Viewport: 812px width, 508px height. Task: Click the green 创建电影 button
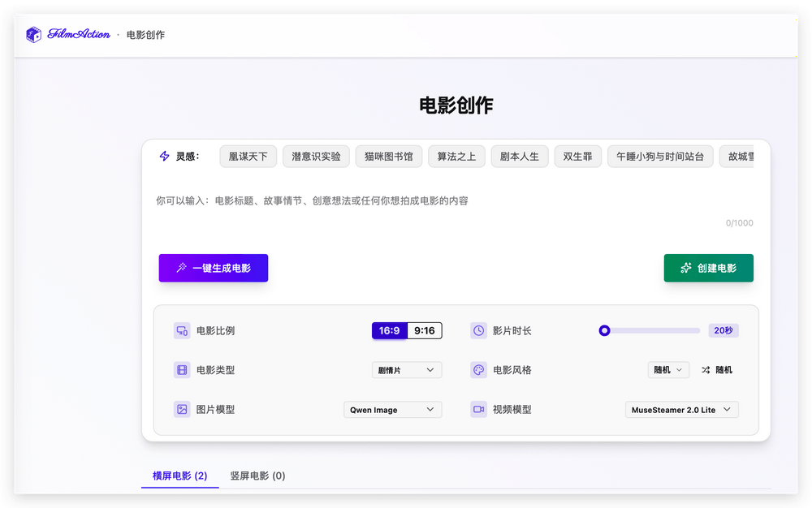(708, 268)
